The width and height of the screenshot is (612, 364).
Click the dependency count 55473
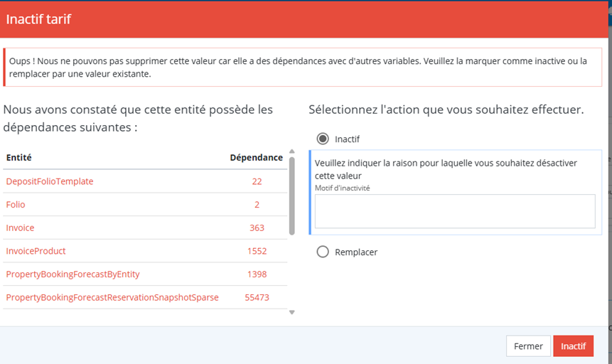pos(257,297)
